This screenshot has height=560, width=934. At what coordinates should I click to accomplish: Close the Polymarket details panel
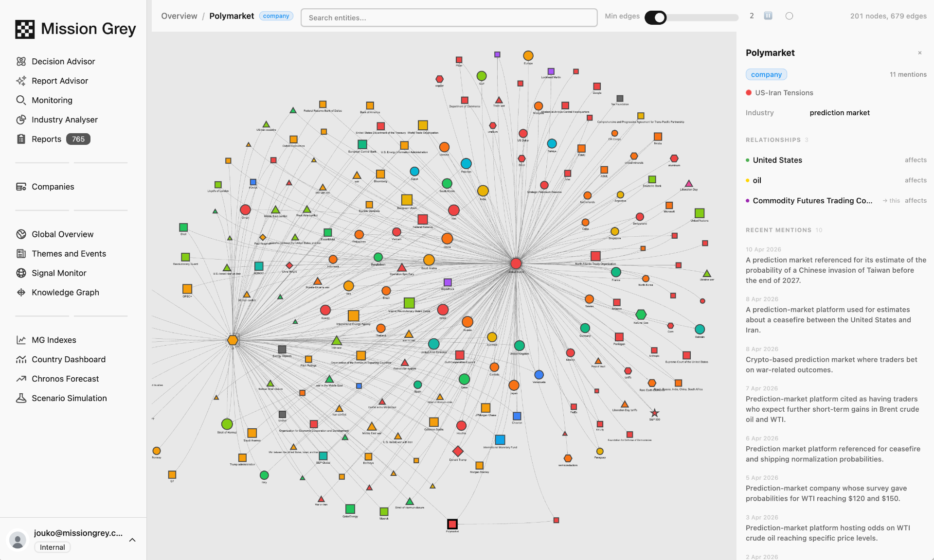tap(920, 53)
